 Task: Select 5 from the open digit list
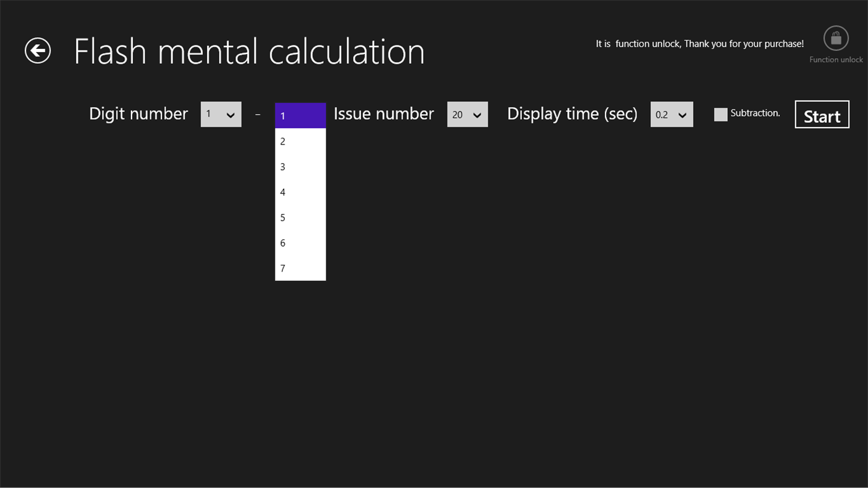point(300,217)
